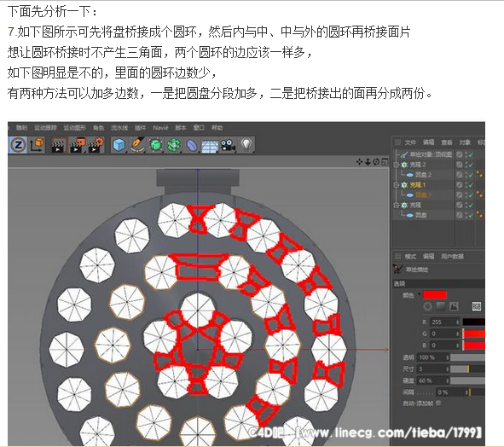Toggle visibility dots of 圆盘.2 row

466,175
